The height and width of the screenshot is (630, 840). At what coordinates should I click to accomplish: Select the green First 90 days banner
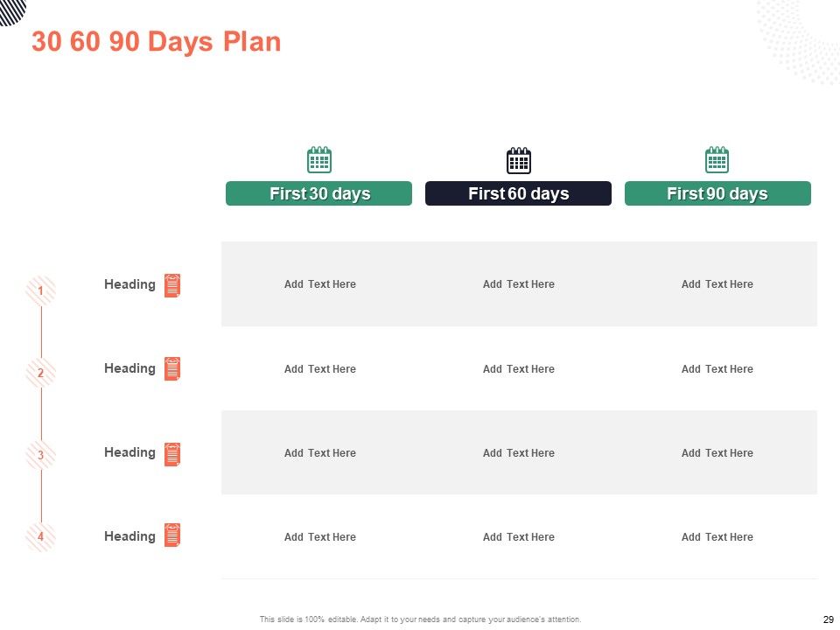(x=717, y=193)
